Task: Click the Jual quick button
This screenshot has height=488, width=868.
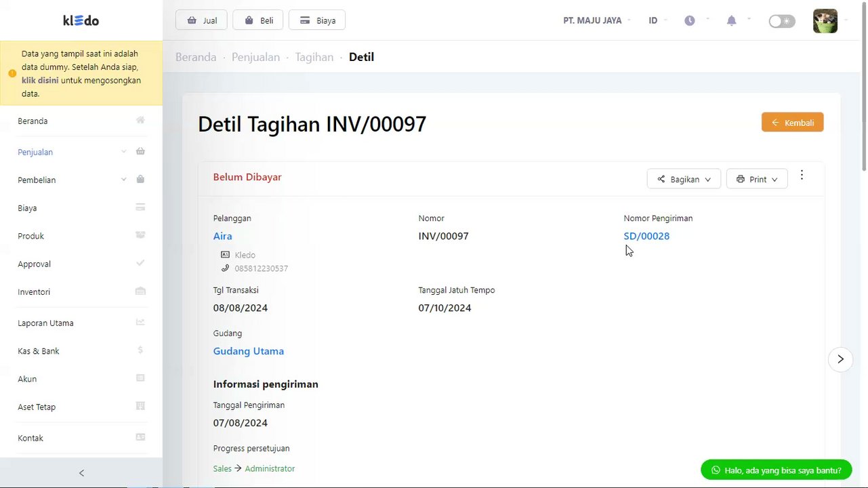Action: point(201,20)
